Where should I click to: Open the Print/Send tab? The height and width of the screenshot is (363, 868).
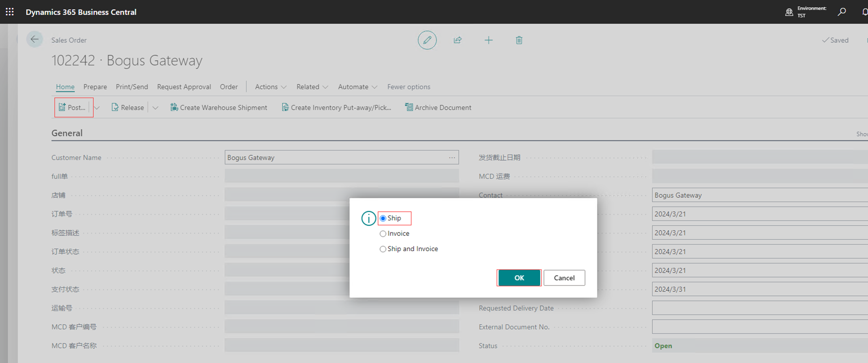coord(132,87)
